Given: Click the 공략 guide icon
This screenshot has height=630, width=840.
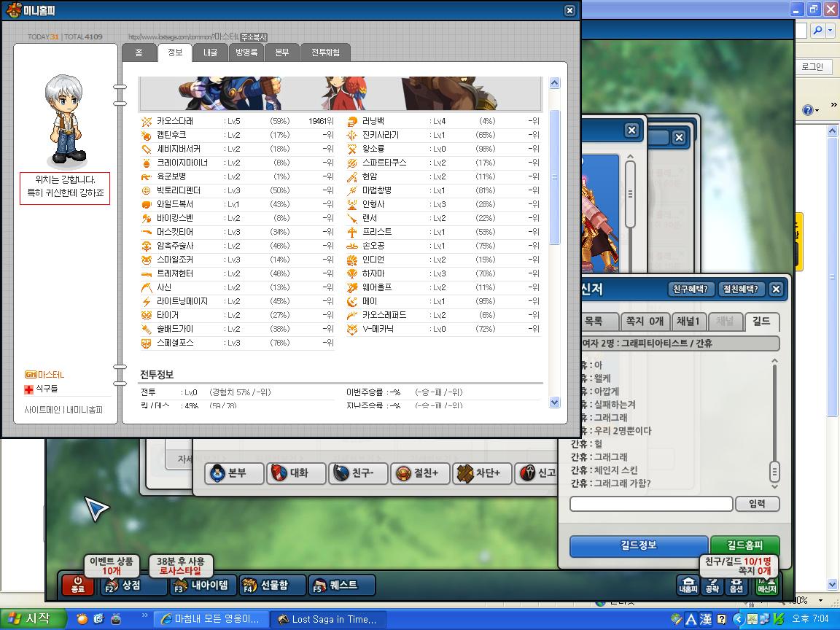Looking at the screenshot, I should 712,585.
